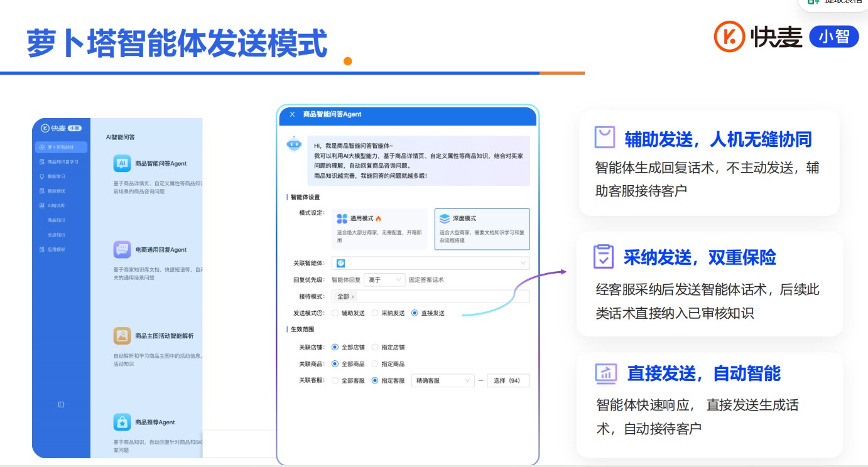Click the 商品推荐Agent shopping bag icon
This screenshot has width=868, height=467.
tap(122, 422)
